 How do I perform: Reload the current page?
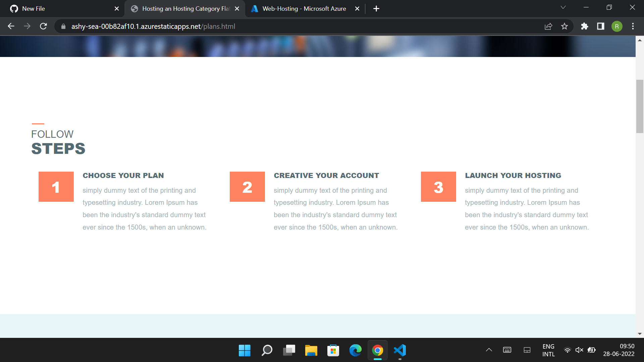point(43,26)
